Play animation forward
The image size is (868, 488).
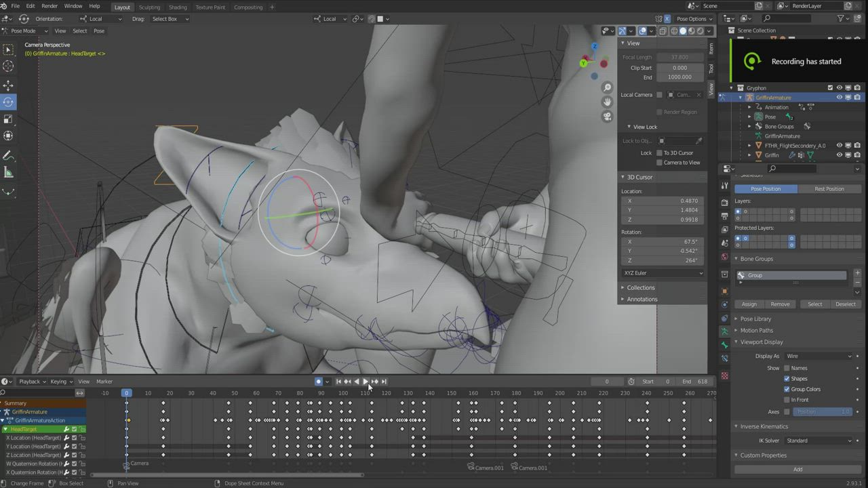click(366, 382)
